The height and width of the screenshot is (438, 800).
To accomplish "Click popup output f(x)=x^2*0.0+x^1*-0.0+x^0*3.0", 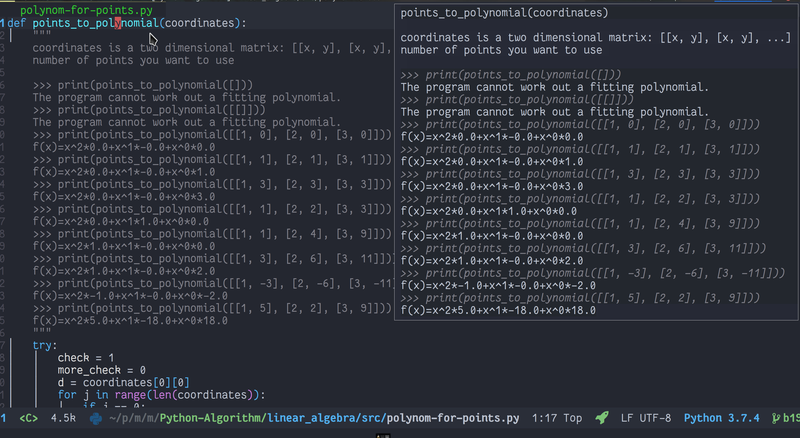I will tap(492, 186).
